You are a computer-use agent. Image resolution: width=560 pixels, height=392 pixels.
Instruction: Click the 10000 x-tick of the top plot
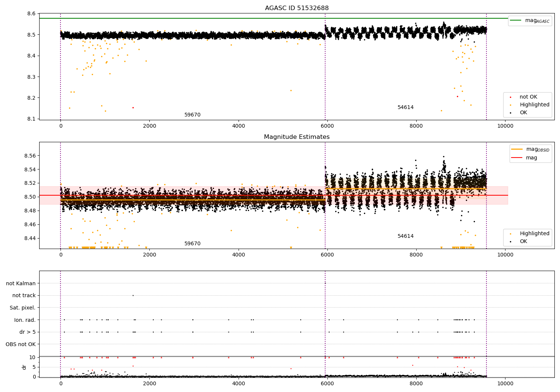(x=505, y=126)
